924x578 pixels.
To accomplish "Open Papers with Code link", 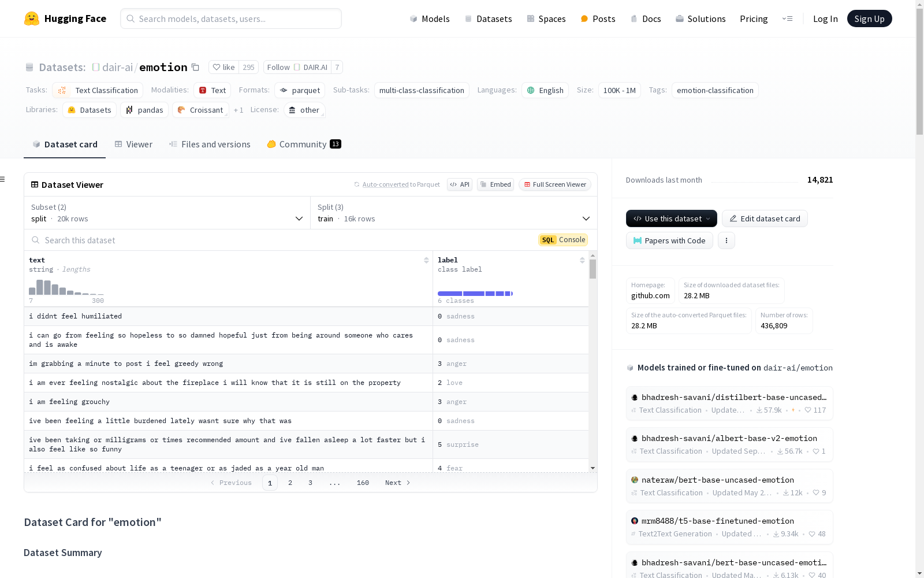I will pyautogui.click(x=669, y=240).
